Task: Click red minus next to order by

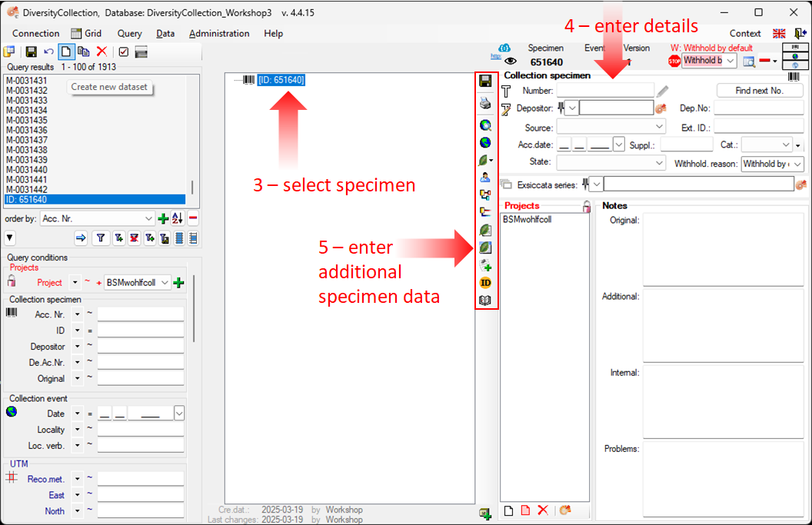Action: click(193, 218)
